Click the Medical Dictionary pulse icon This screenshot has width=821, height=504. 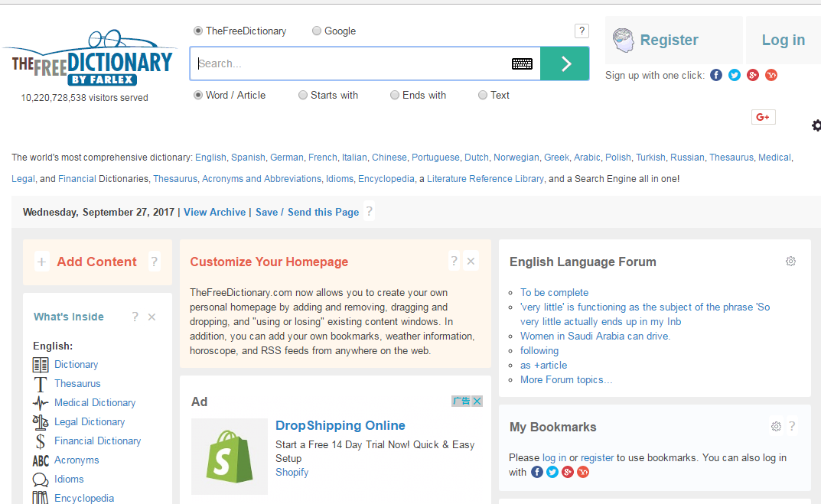tap(41, 403)
